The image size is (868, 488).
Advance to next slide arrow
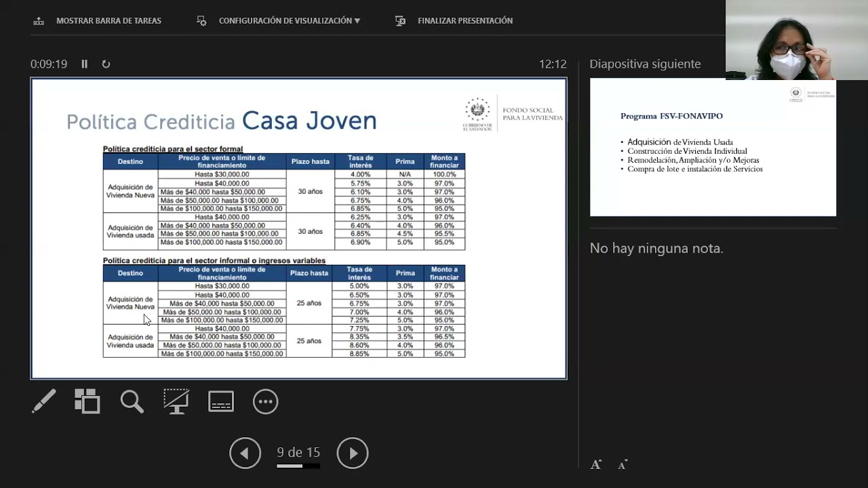(353, 453)
